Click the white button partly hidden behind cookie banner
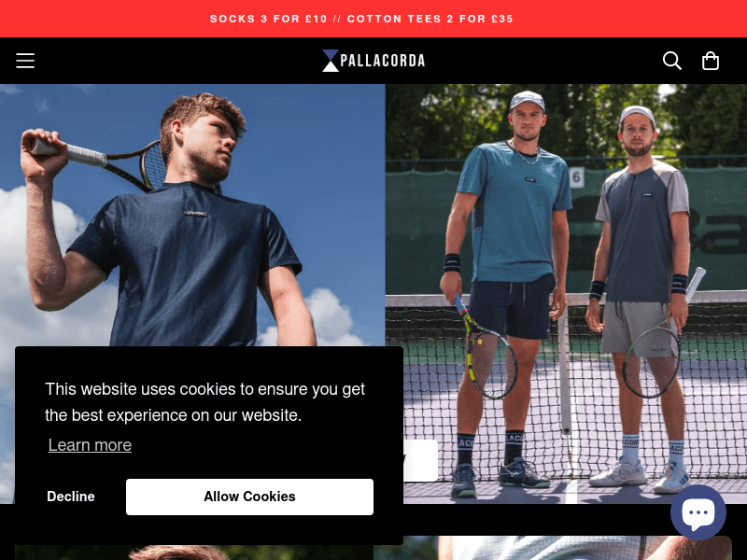This screenshot has height=560, width=747. (x=420, y=460)
